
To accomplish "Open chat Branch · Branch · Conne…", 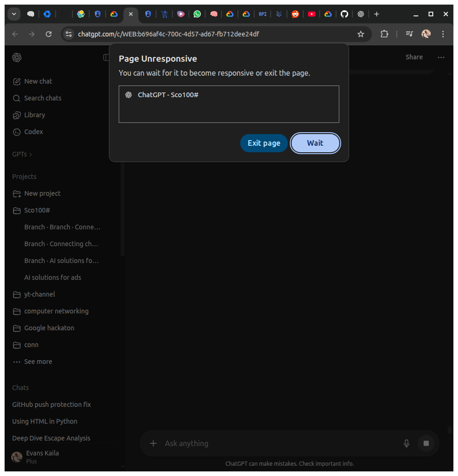I will point(62,227).
